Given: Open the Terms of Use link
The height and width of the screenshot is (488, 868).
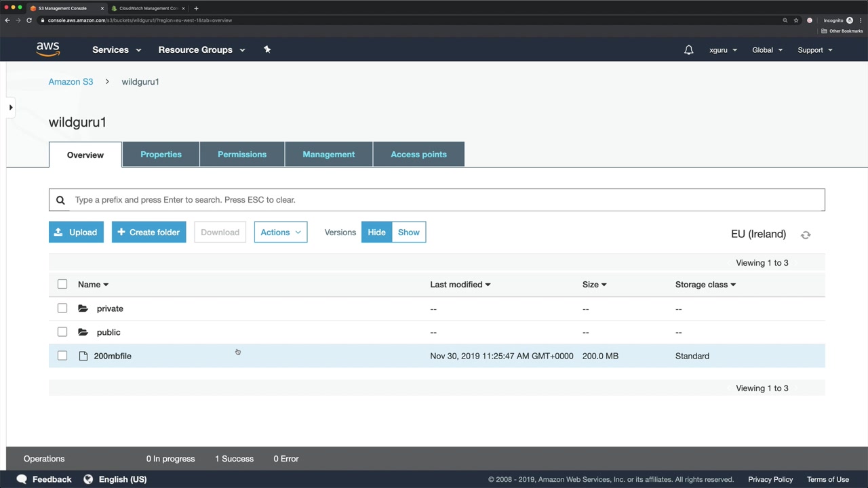Looking at the screenshot, I should 828,479.
